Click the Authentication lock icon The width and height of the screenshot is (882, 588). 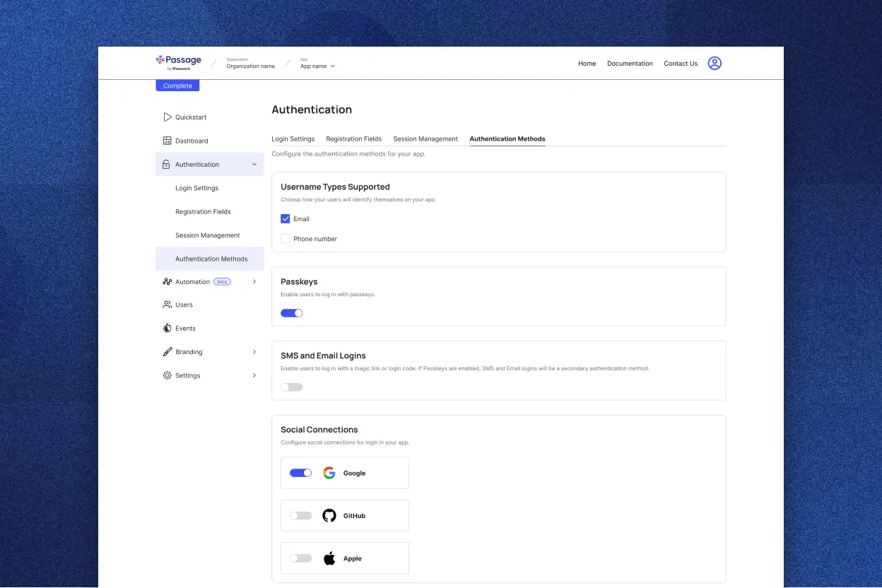pyautogui.click(x=167, y=164)
